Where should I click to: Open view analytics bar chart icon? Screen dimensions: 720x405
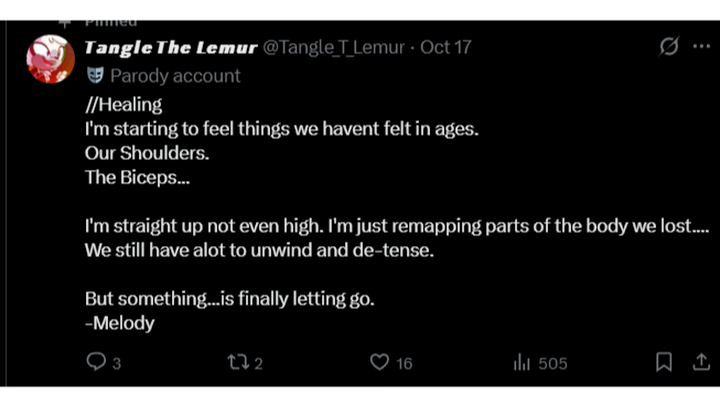[x=522, y=362]
